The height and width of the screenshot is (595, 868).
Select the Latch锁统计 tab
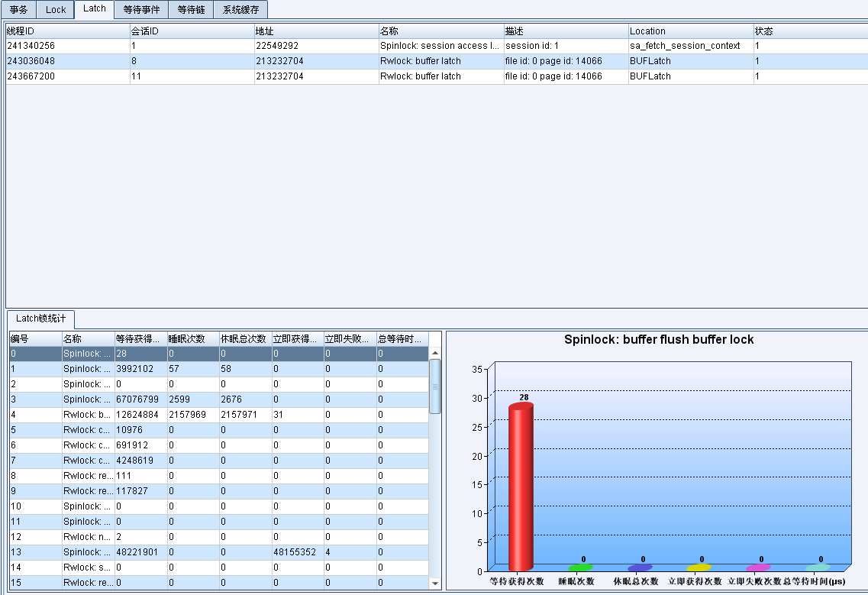41,318
